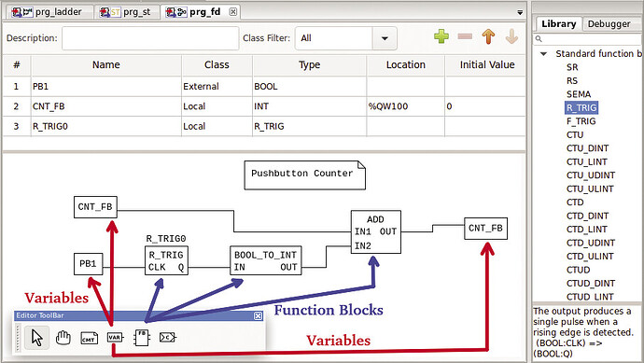644x363 pixels.
Task: Open the Library tab
Action: pos(558,24)
